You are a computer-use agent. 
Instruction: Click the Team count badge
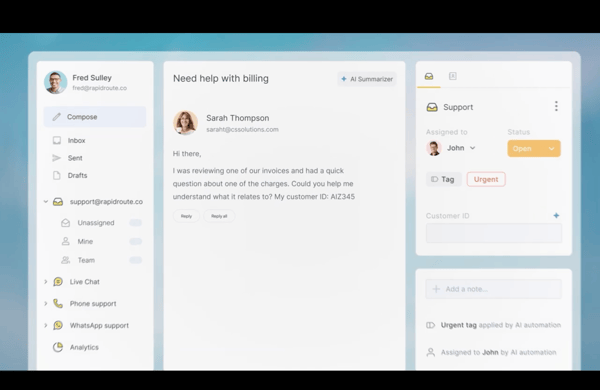click(x=135, y=260)
